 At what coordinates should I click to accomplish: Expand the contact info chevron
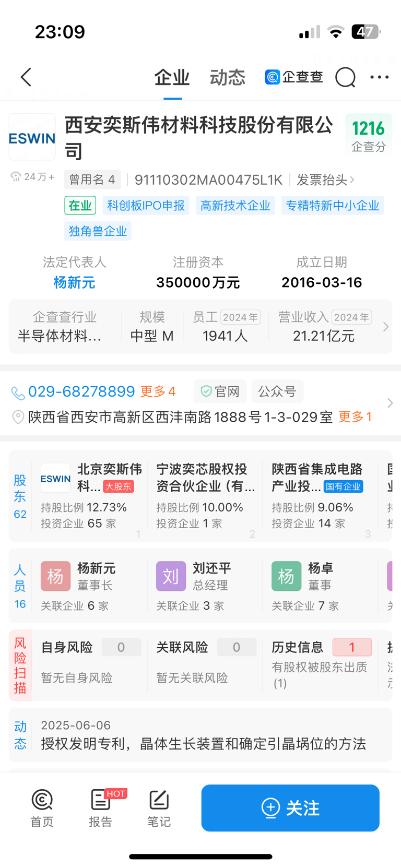pyautogui.click(x=390, y=403)
